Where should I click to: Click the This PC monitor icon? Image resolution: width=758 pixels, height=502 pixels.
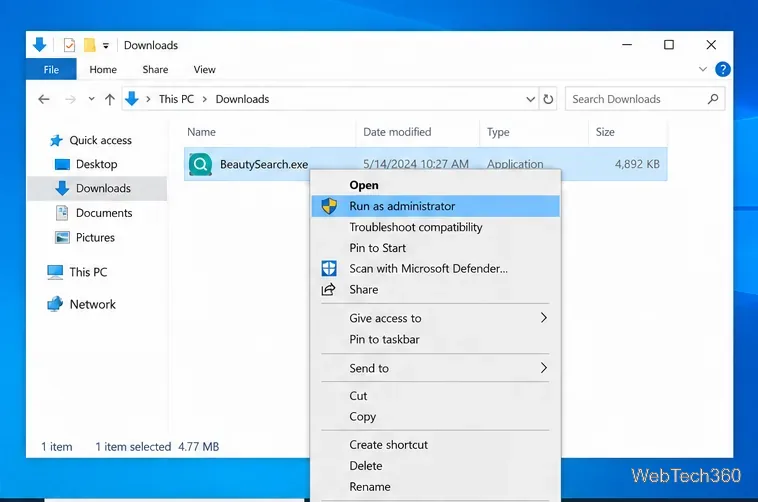pos(55,272)
